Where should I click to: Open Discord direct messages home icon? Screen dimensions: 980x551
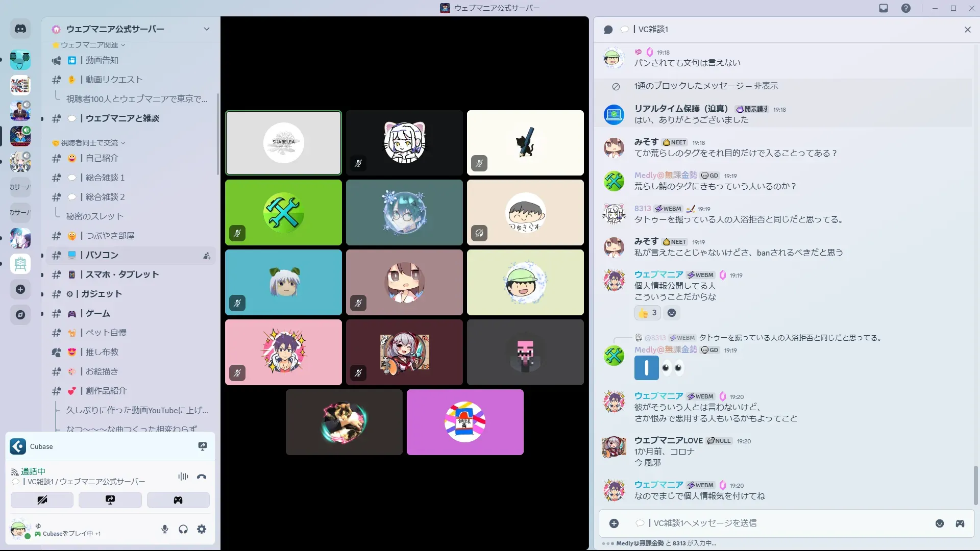click(20, 29)
